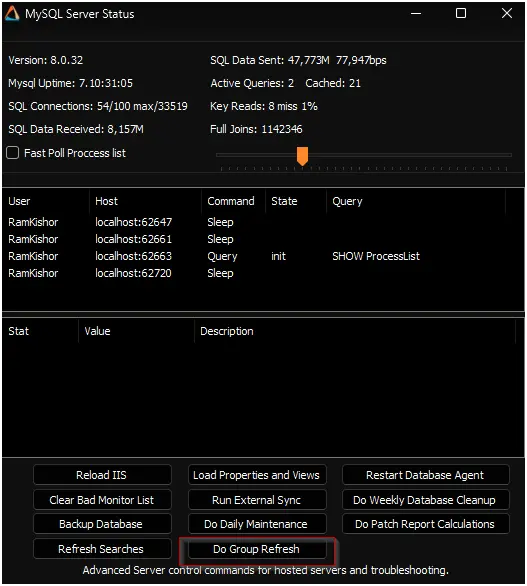Click the Stat column header
Image resolution: width=527 pixels, height=586 pixels.
tap(41, 331)
